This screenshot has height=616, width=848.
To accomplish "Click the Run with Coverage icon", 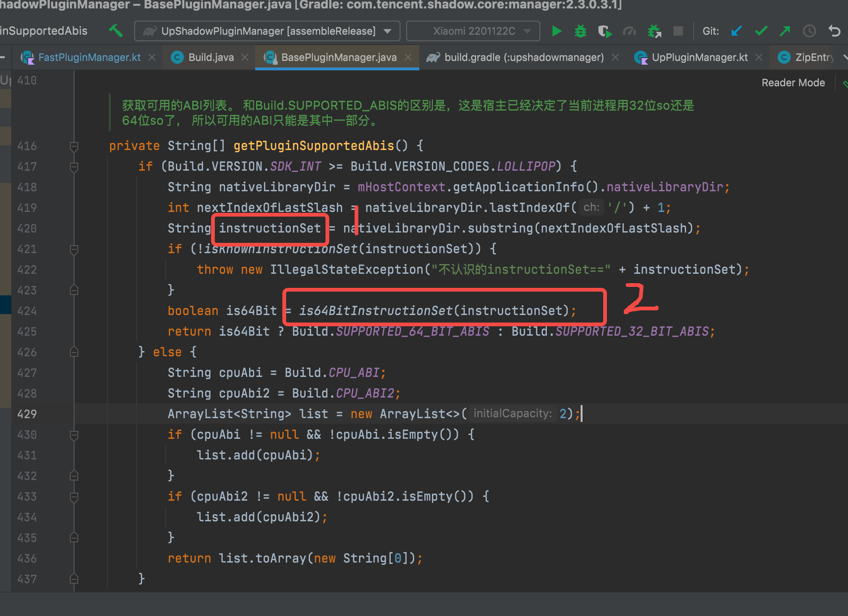I will point(605,31).
